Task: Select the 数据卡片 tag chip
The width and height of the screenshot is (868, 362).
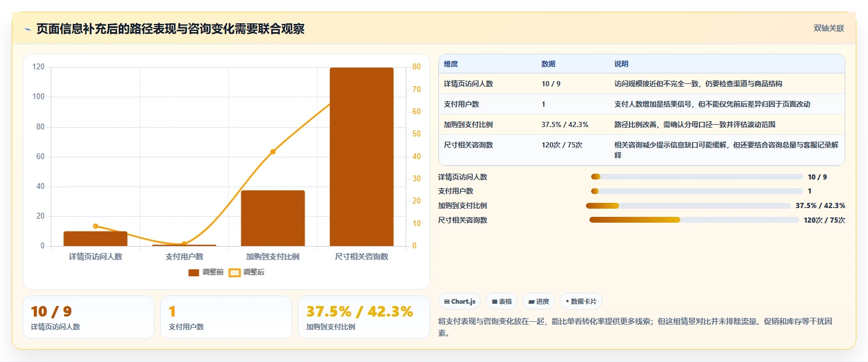Action: tap(581, 301)
